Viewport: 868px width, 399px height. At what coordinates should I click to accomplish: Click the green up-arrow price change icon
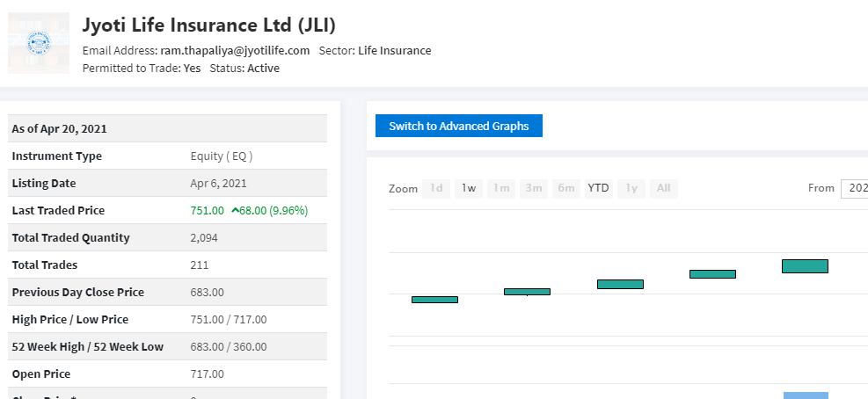pos(236,210)
